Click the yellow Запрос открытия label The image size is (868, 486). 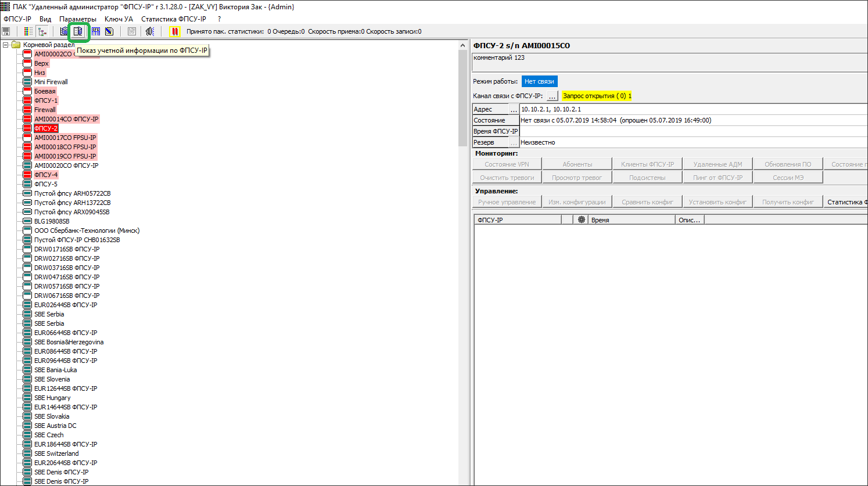coord(597,96)
